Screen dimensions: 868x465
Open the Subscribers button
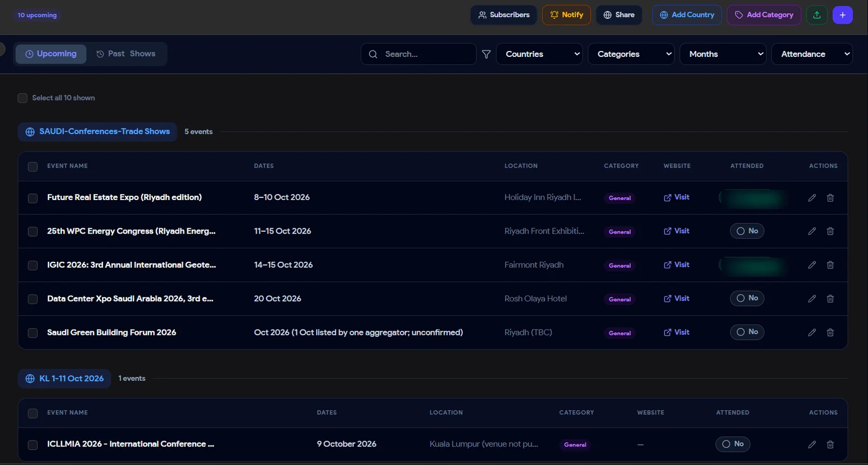pos(503,15)
